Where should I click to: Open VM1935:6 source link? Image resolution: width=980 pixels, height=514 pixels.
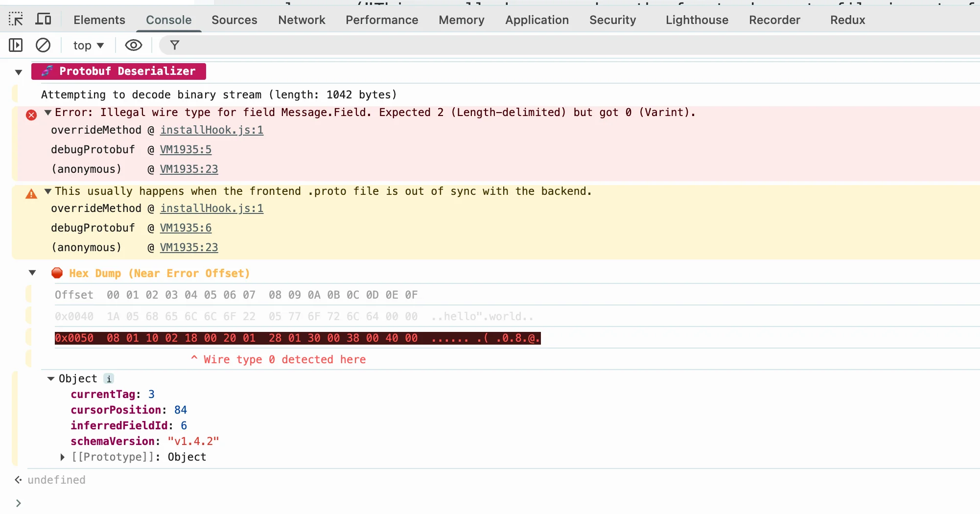pos(186,228)
